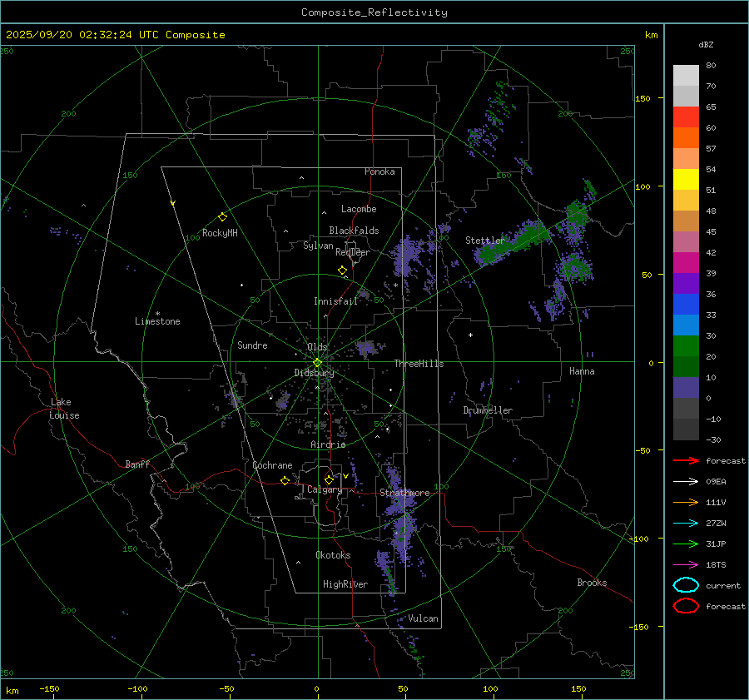This screenshot has width=749, height=700.
Task: Select the red 65 dBZ color swatch
Action: pyautogui.click(x=686, y=117)
